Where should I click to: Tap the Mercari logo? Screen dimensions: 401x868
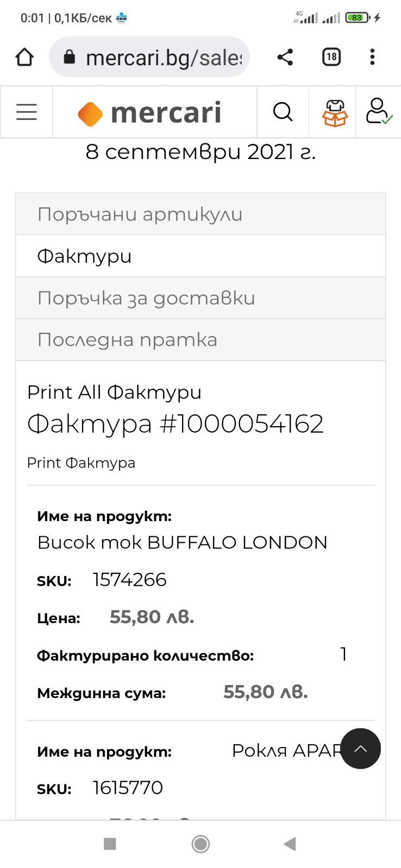coord(150,113)
